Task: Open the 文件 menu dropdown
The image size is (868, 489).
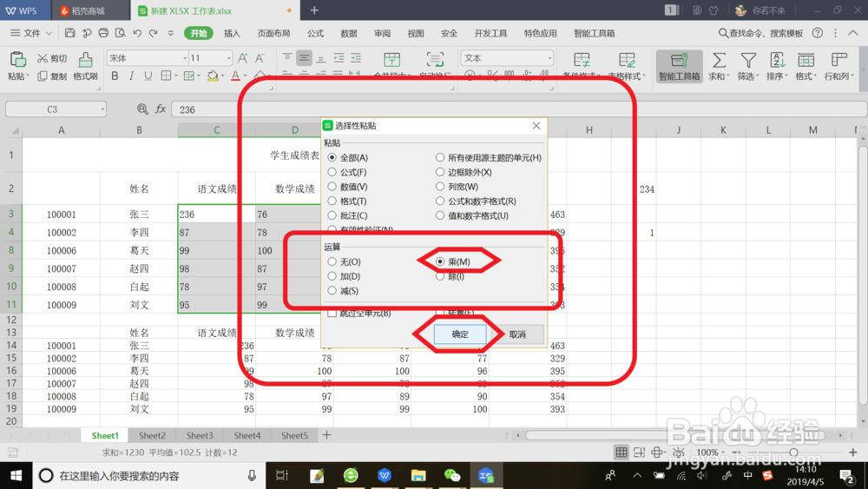Action: (x=31, y=33)
